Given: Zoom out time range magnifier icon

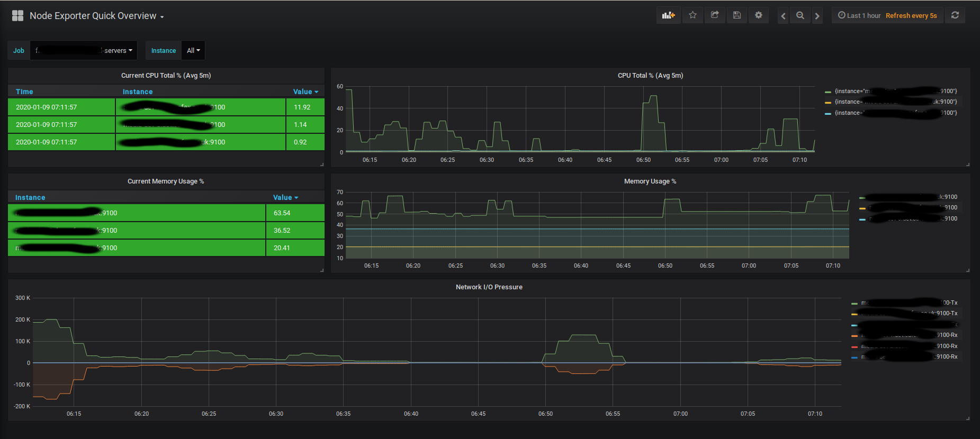Looking at the screenshot, I should [801, 16].
